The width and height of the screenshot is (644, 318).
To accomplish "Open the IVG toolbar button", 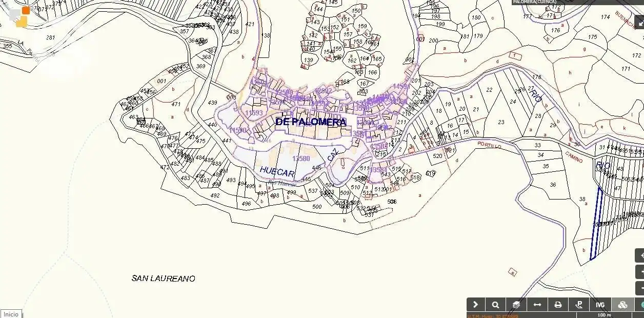I will click(600, 305).
